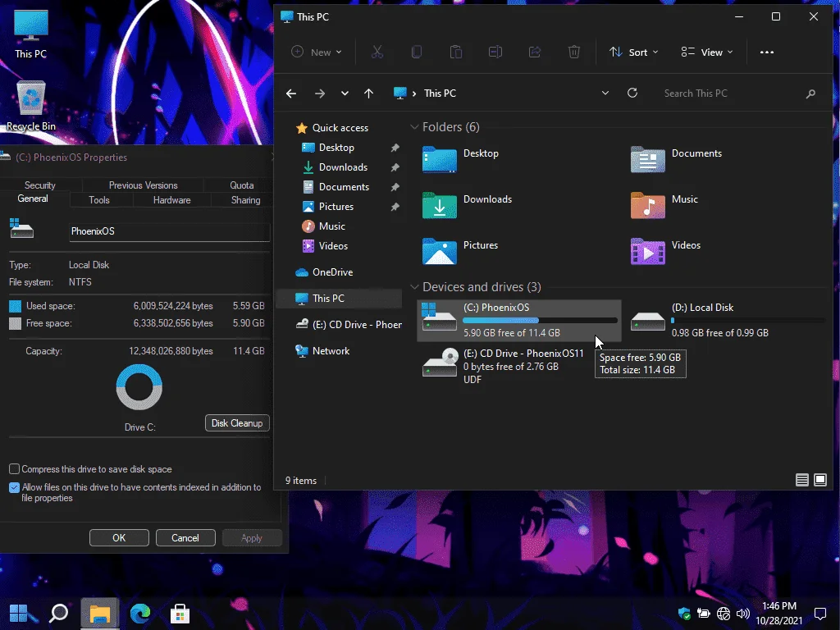The image size is (840, 630).
Task: Unpin Desktop using its pin icon
Action: (x=395, y=148)
